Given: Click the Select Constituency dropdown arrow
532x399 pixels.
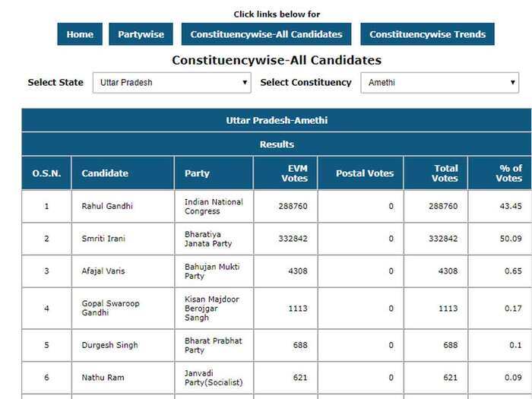Looking at the screenshot, I should 513,82.
